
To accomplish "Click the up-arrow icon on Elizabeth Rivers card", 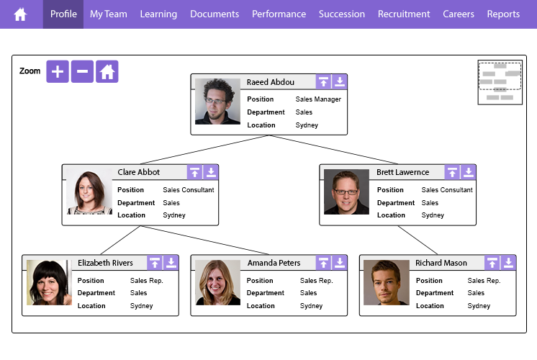I will pos(154,263).
